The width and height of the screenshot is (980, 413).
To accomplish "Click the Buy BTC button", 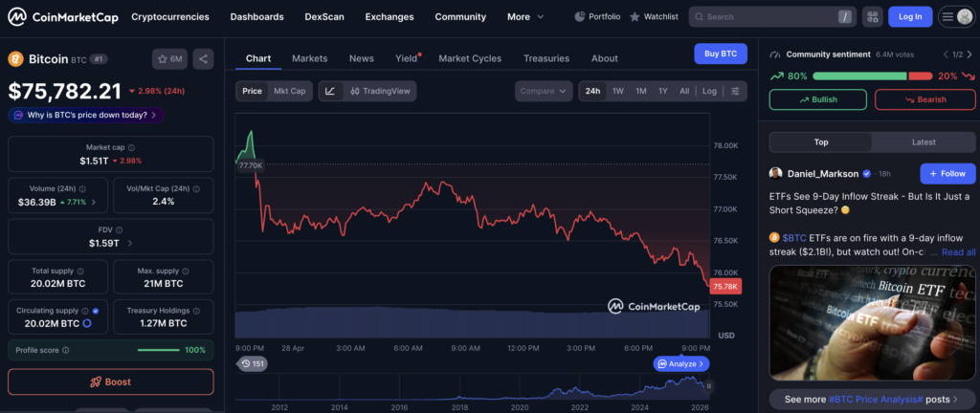I will 721,54.
